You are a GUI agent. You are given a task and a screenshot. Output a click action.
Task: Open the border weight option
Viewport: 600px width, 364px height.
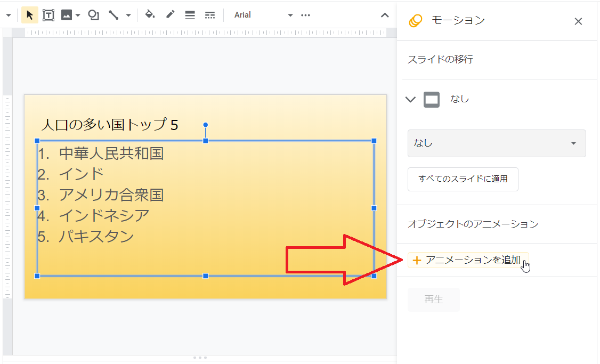coord(190,15)
